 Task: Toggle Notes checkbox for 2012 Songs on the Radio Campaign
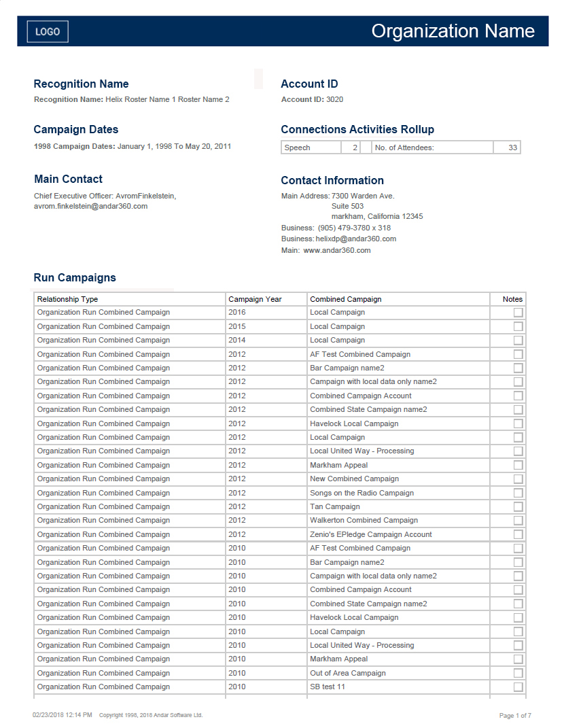click(x=518, y=493)
